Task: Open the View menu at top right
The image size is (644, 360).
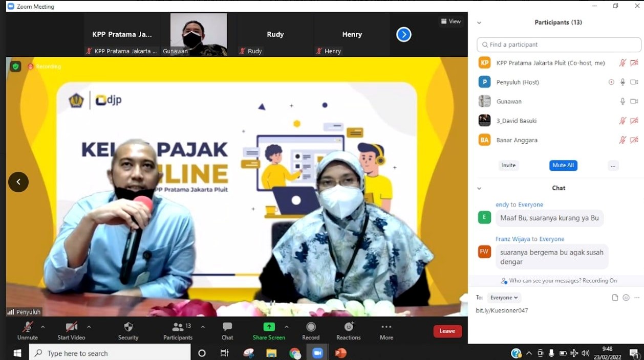Action: pos(450,21)
